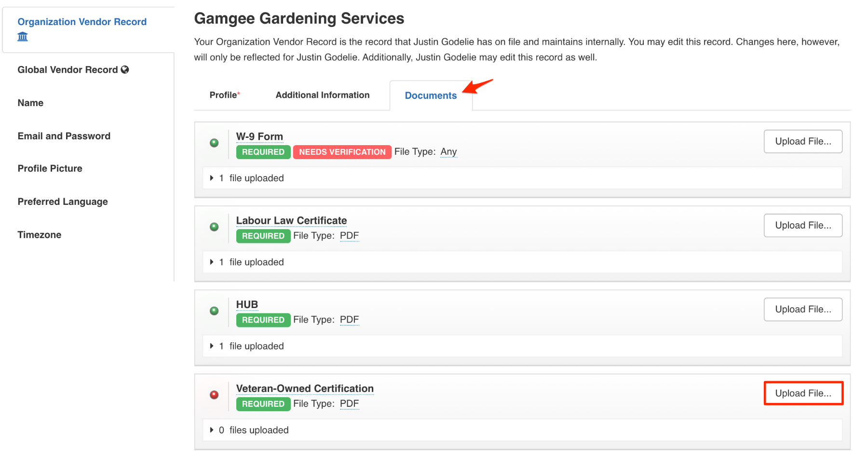Click the red status dot for Veteran-Owned Certification
The width and height of the screenshot is (868, 456).
pyautogui.click(x=215, y=395)
